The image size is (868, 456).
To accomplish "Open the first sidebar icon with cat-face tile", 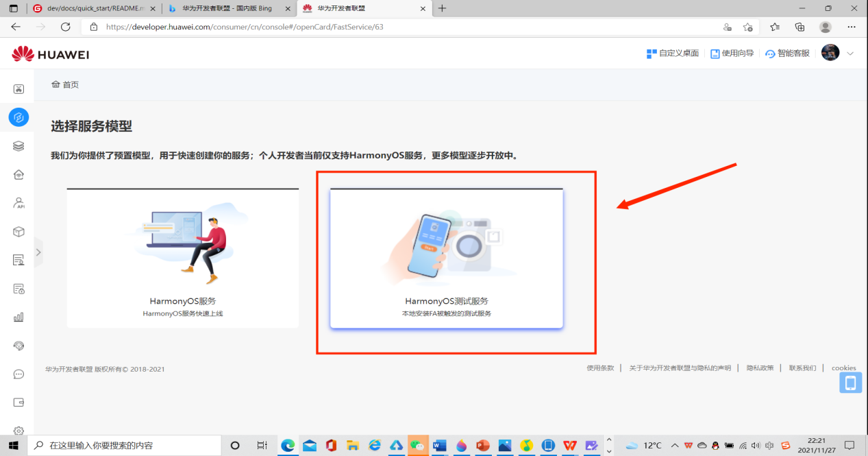I will (19, 88).
